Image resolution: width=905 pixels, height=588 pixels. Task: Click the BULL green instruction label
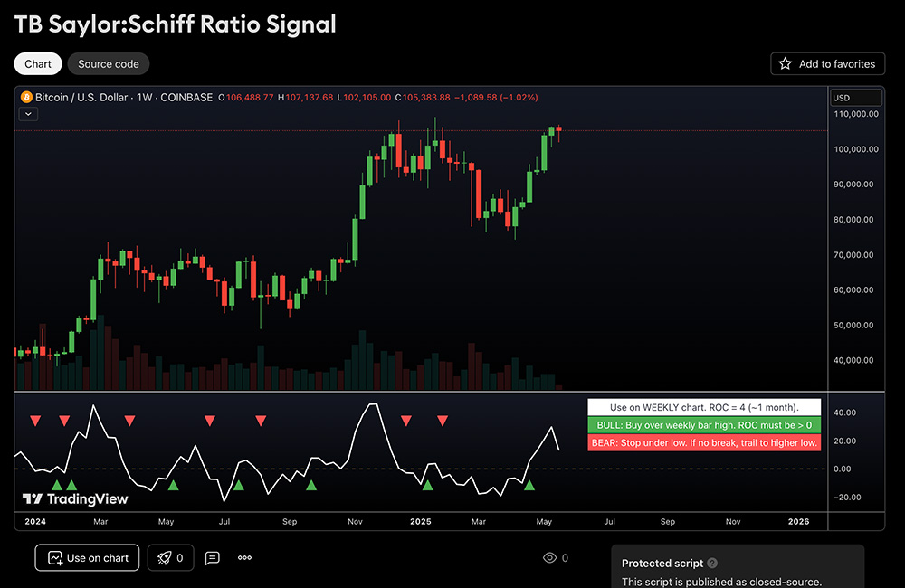(x=704, y=424)
